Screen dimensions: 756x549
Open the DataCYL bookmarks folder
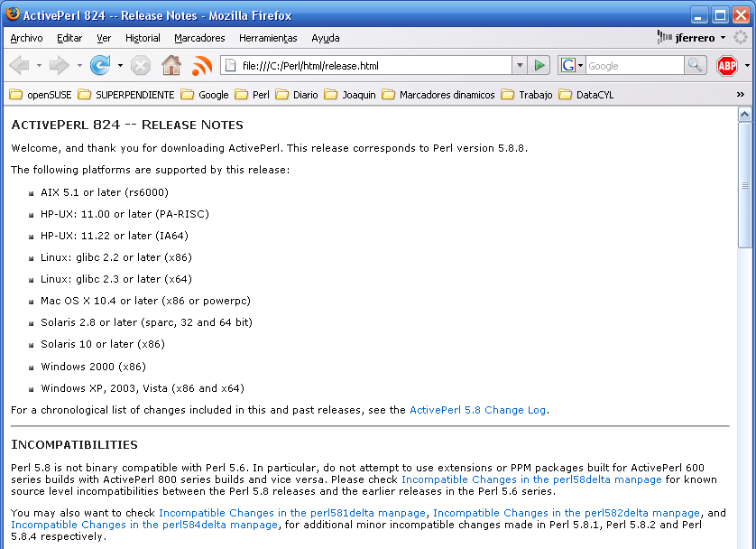586,95
